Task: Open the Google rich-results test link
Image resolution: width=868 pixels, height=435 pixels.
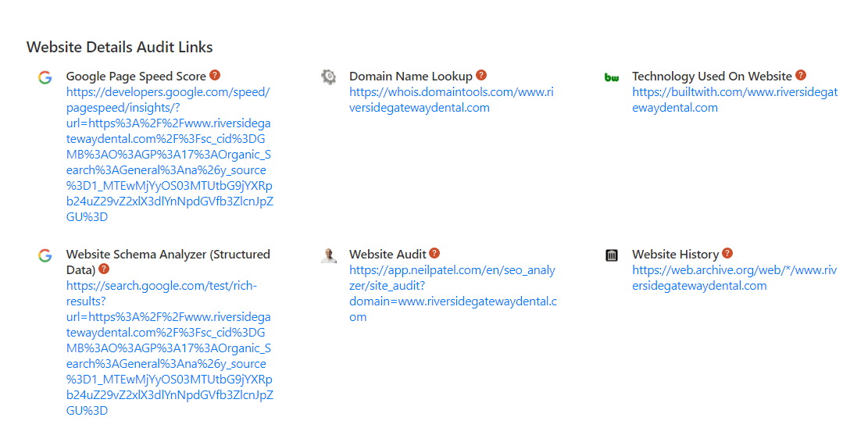Action: (x=169, y=348)
